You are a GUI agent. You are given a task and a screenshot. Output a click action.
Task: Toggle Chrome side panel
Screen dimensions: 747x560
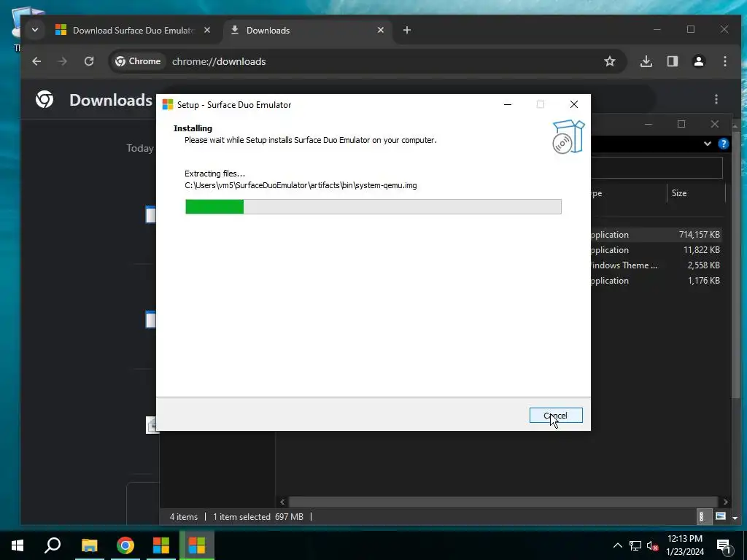tap(673, 61)
